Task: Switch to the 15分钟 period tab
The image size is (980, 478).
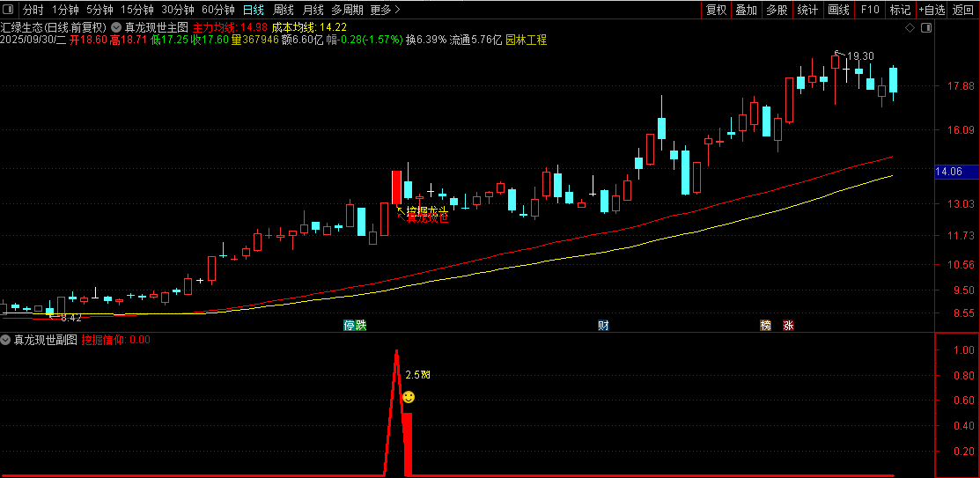Action: tap(136, 10)
